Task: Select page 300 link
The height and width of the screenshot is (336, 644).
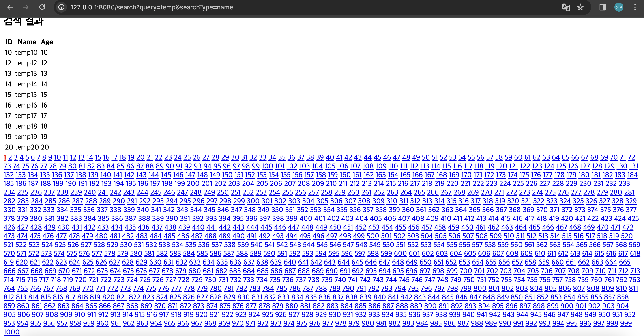Action: pyautogui.click(x=253, y=201)
